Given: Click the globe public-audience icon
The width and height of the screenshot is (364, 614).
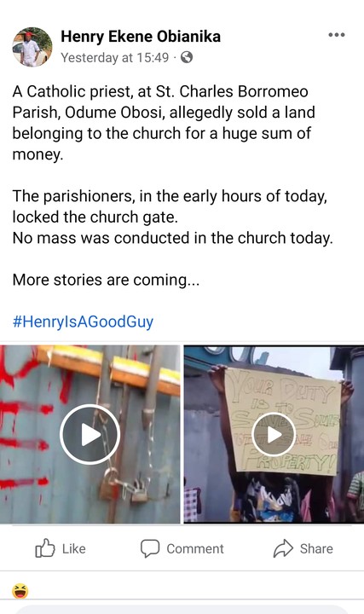Looking at the screenshot, I should 187,58.
